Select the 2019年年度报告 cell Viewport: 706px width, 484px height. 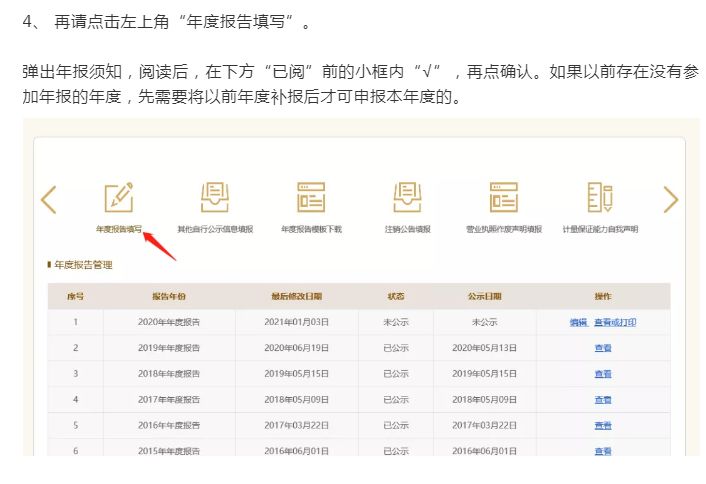[x=169, y=348]
